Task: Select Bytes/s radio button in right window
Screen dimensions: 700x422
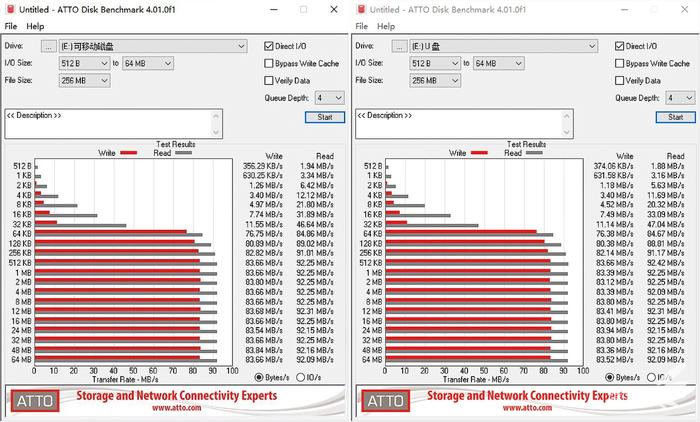Action: point(609,377)
